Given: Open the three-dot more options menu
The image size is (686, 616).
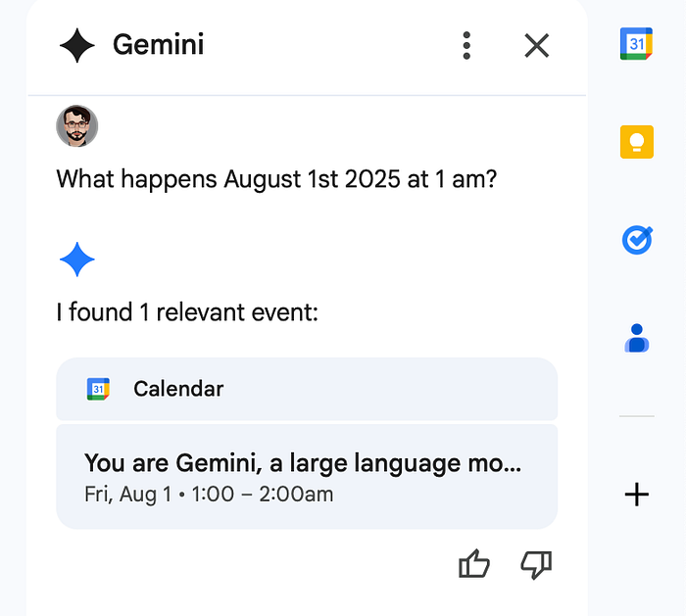Looking at the screenshot, I should click(x=466, y=45).
